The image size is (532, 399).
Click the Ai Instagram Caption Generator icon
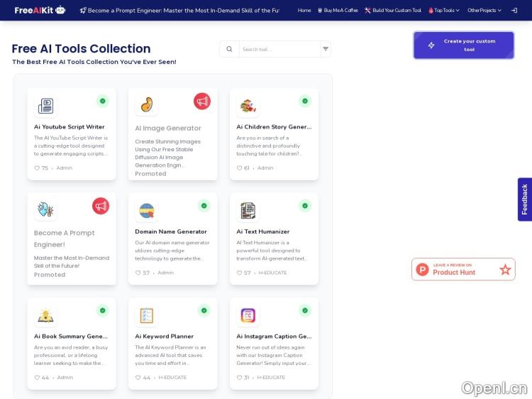point(248,315)
